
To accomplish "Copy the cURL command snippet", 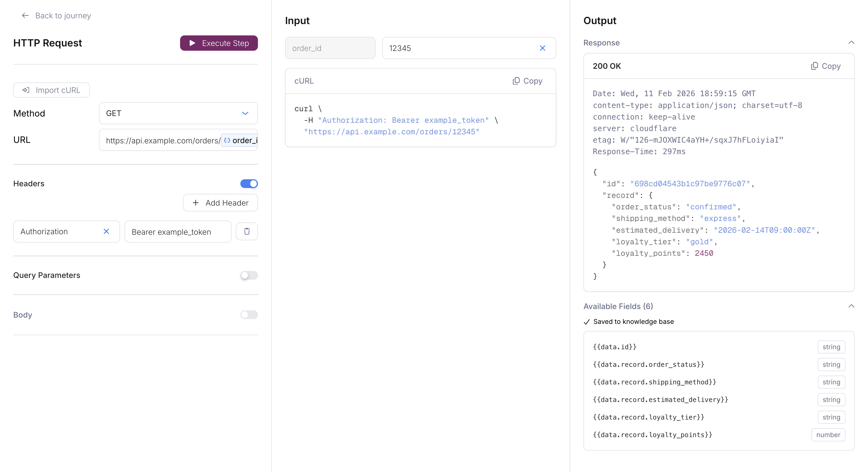I will [527, 81].
